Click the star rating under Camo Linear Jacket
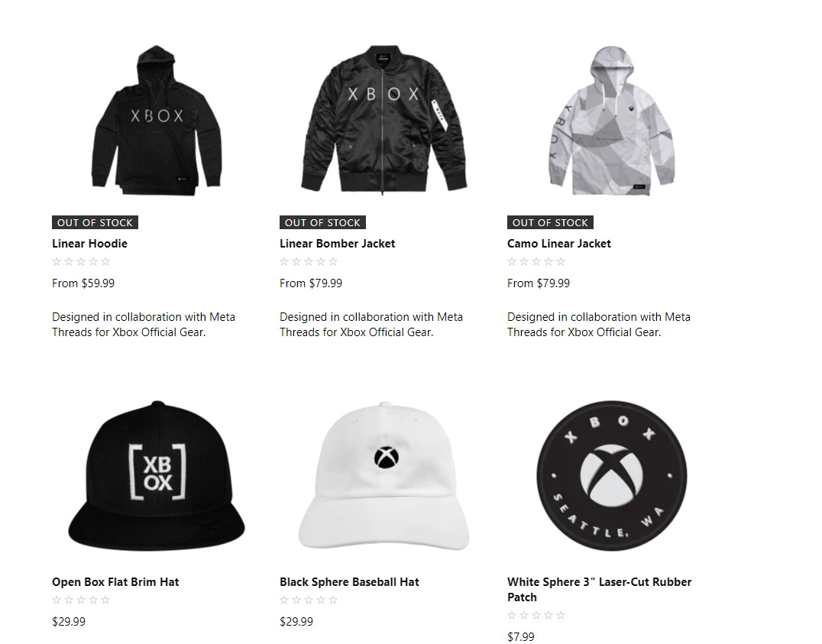Viewport: 822px width, 644px height. point(536,262)
